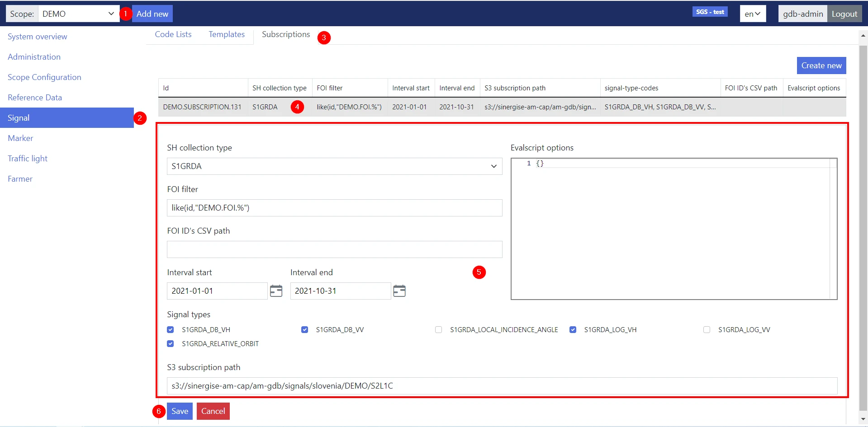Image resolution: width=868 pixels, height=427 pixels.
Task: Expand the SH collection type dropdown
Action: [x=334, y=166]
